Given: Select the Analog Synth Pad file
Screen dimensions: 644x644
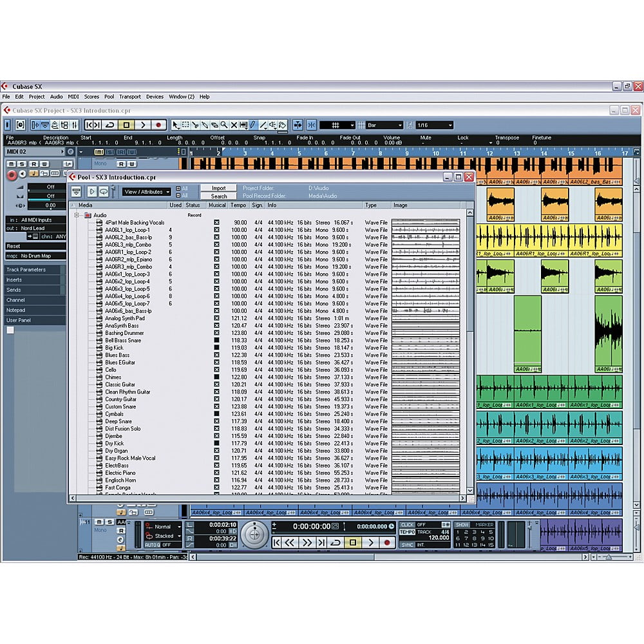Looking at the screenshot, I should [124, 318].
